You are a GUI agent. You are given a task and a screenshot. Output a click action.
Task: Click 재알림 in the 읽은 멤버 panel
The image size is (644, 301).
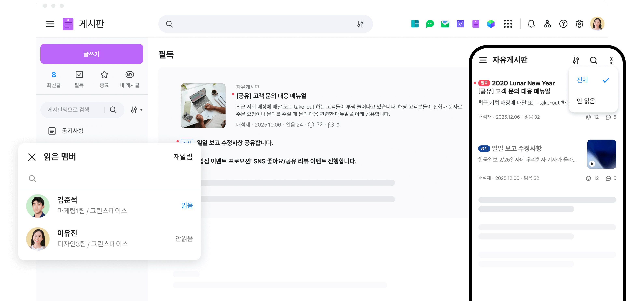183,157
